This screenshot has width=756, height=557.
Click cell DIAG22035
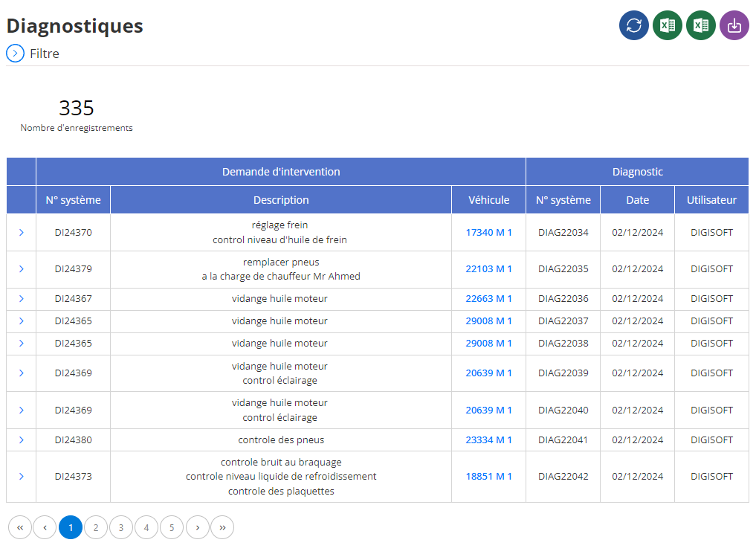pos(563,269)
